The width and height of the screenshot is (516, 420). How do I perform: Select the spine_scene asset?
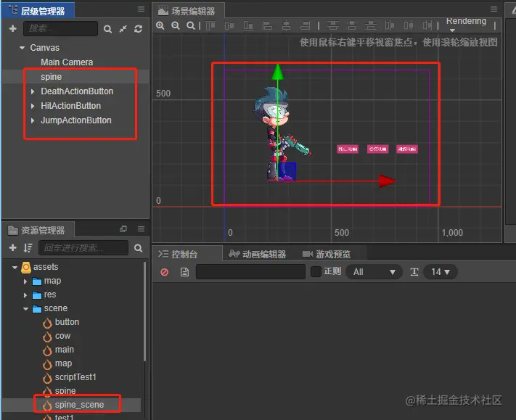79,405
